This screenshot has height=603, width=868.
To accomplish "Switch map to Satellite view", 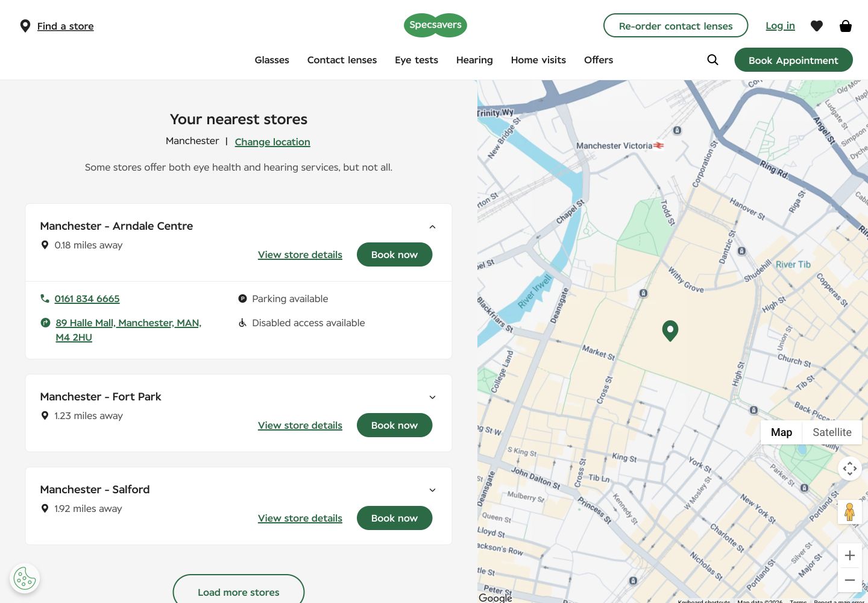I will tap(832, 432).
